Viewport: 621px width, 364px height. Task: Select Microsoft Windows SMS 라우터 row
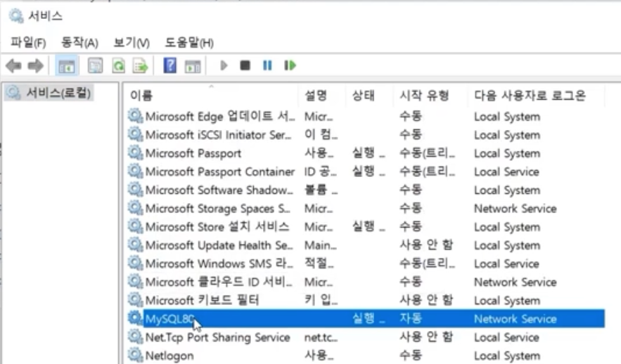pyautogui.click(x=366, y=264)
